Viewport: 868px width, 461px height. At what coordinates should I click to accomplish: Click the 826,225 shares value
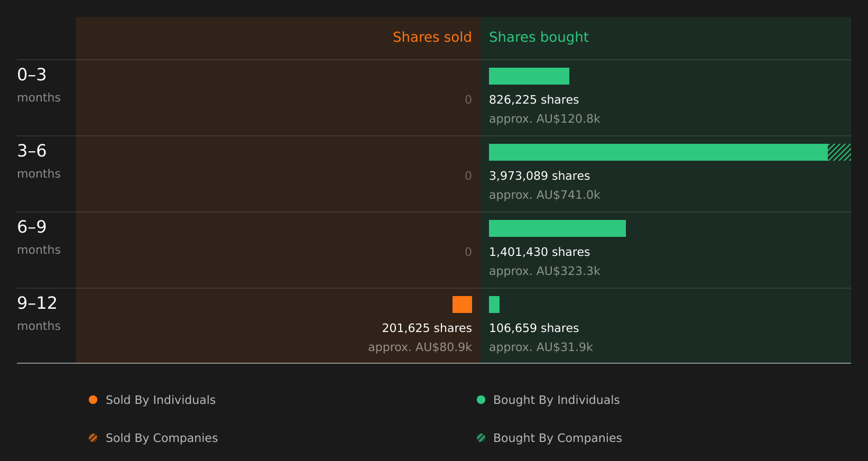coord(534,100)
